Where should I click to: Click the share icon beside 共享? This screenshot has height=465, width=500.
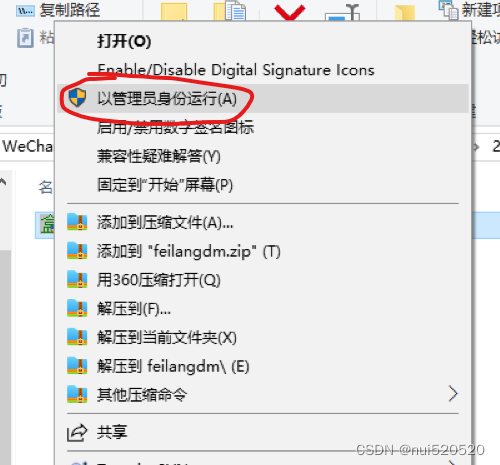[77, 433]
